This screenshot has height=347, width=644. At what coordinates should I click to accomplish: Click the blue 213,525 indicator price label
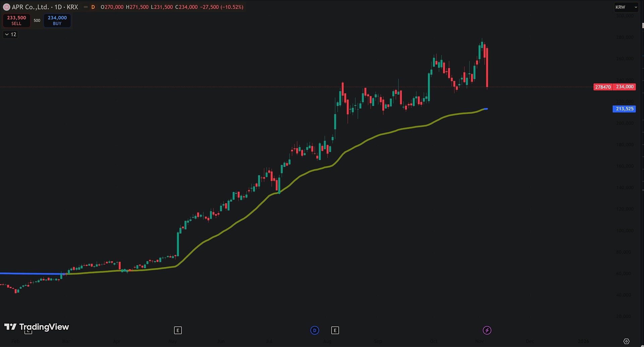click(x=624, y=109)
